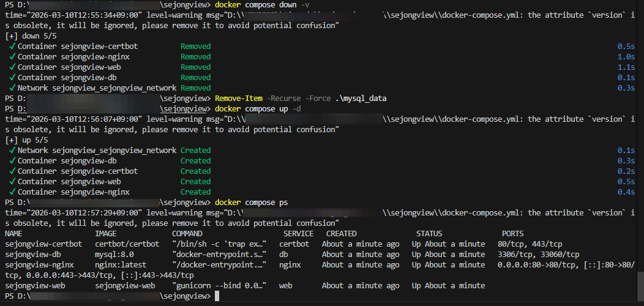This screenshot has width=644, height=306.
Task: Click the SERVICE column header
Action: coord(299,234)
